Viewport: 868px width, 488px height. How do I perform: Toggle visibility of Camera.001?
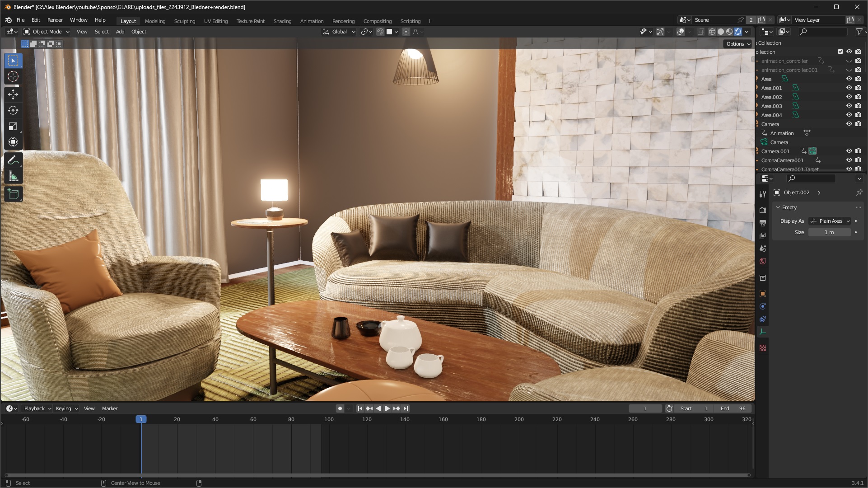click(x=849, y=151)
